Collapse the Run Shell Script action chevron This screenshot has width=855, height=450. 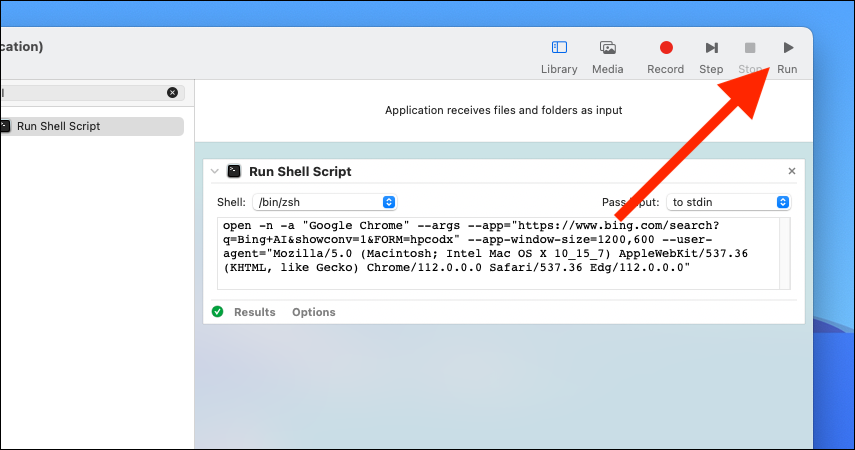(x=215, y=171)
